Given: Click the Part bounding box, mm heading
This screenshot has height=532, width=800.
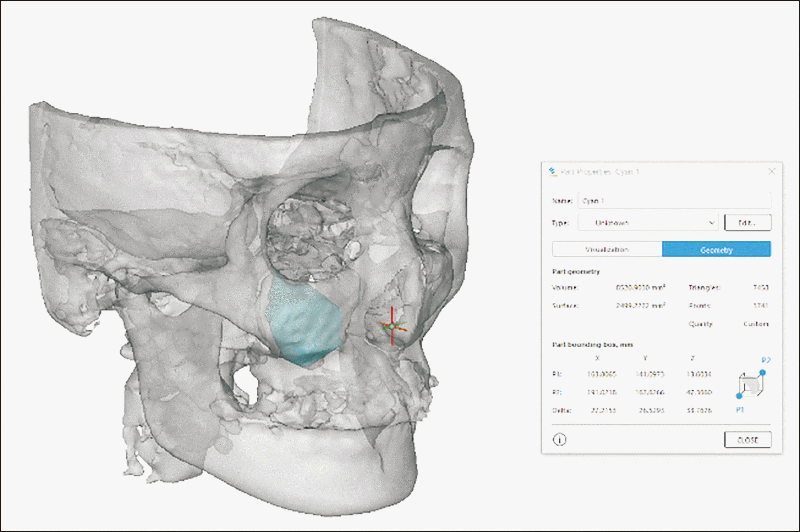Looking at the screenshot, I should (x=592, y=345).
